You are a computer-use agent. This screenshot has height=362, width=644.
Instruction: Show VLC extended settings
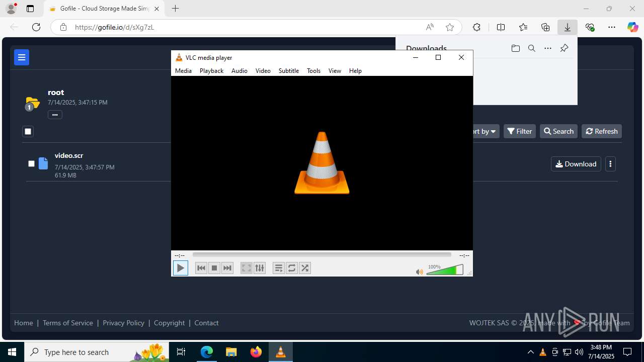pos(260,268)
